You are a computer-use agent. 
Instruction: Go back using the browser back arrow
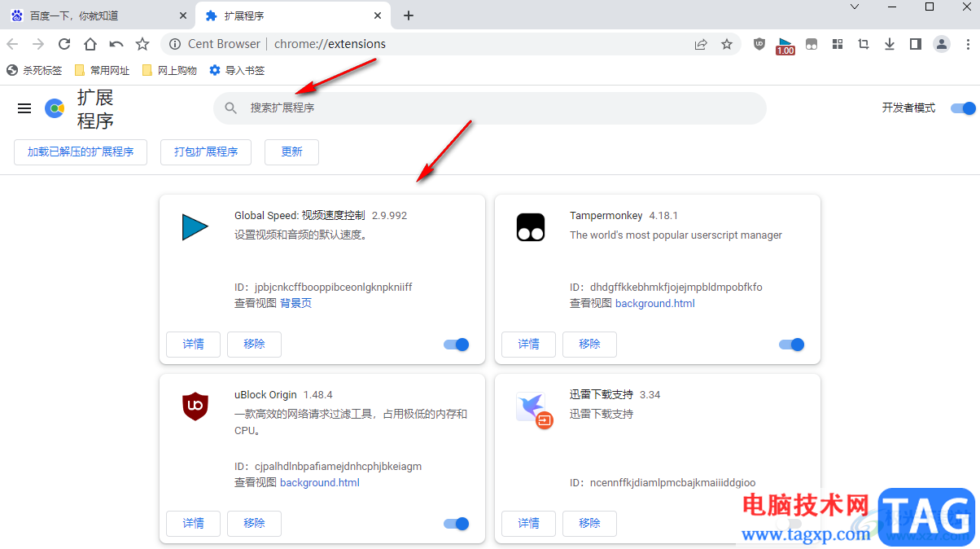(x=12, y=44)
